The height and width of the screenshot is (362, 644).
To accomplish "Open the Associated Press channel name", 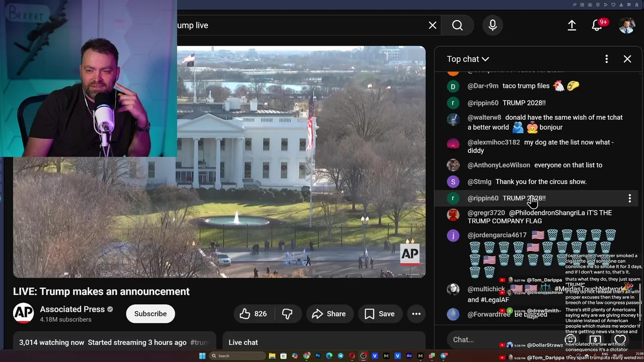I will pyautogui.click(x=72, y=309).
